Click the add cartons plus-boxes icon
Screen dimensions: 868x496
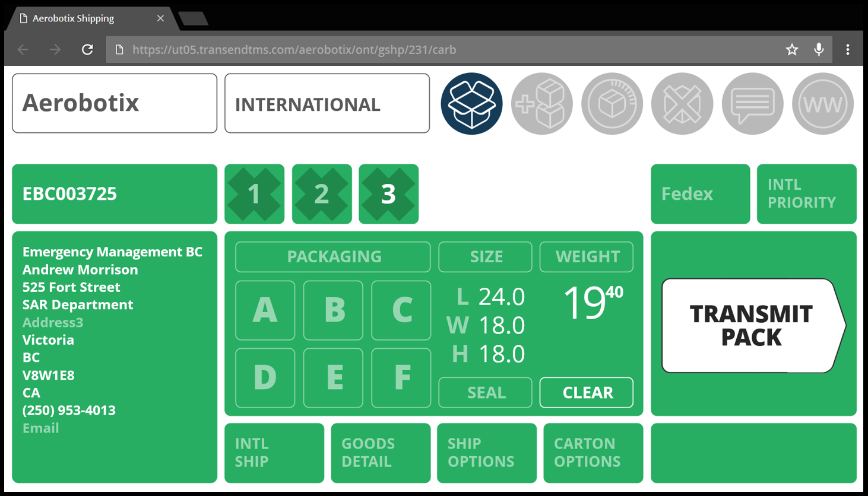541,104
